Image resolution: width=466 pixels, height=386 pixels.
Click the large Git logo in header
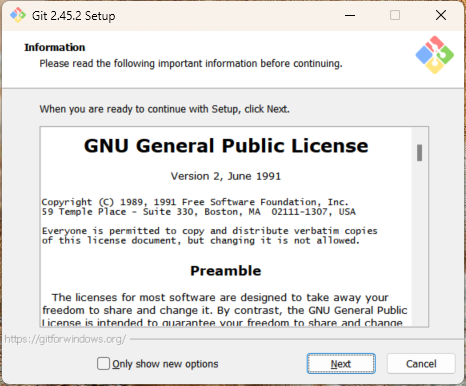[435, 55]
